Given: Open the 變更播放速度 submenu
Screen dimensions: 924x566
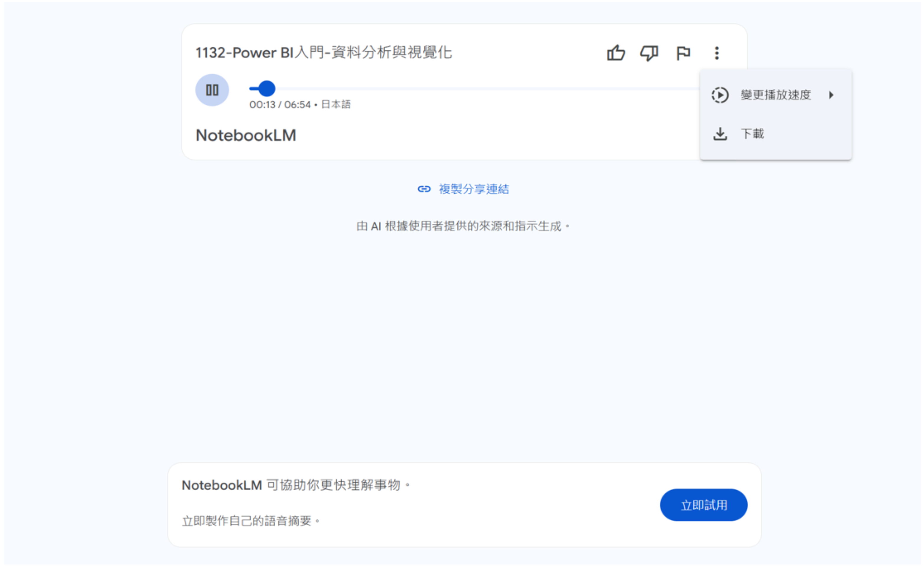Looking at the screenshot, I should point(776,95).
